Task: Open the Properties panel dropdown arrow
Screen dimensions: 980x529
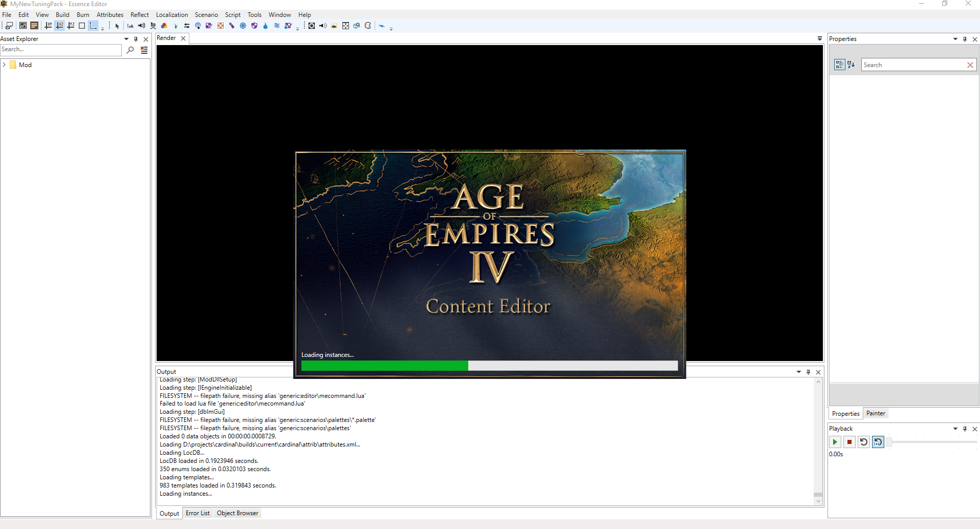Action: tap(955, 39)
